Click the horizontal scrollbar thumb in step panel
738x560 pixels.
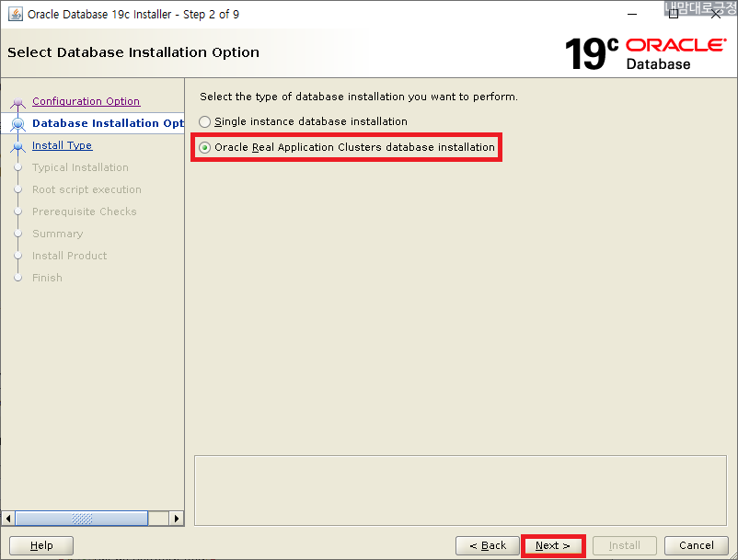[x=81, y=519]
